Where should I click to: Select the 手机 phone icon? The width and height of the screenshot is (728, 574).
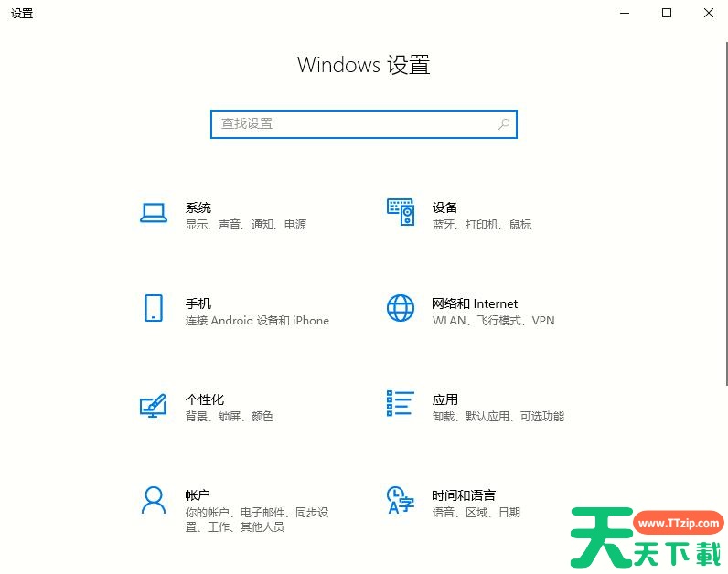[154, 308]
